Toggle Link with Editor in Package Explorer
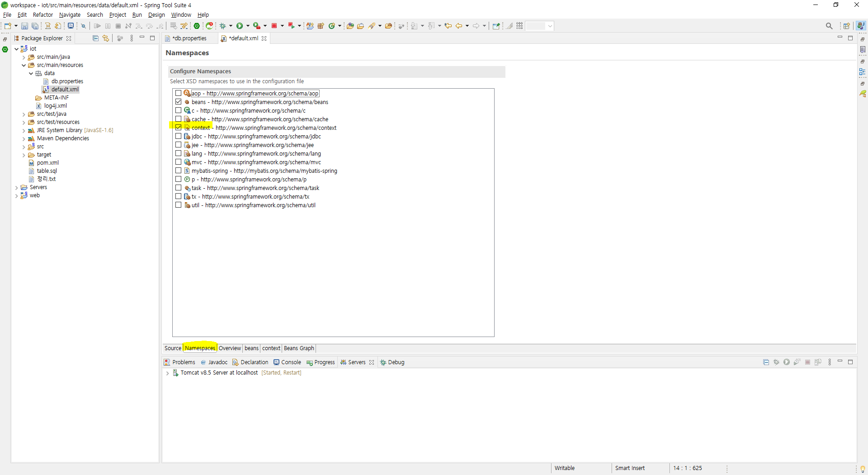Viewport: 868px width, 475px height. (106, 38)
